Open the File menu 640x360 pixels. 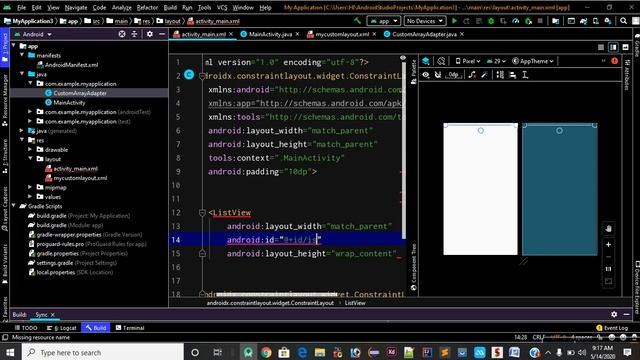(22, 7)
